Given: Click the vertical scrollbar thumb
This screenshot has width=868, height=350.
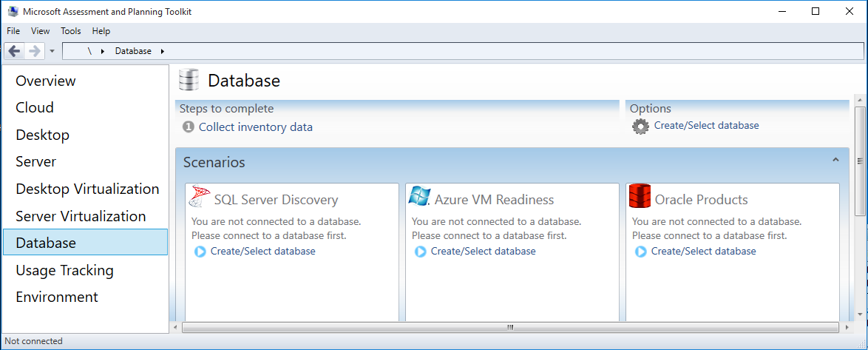Looking at the screenshot, I should 860,161.
